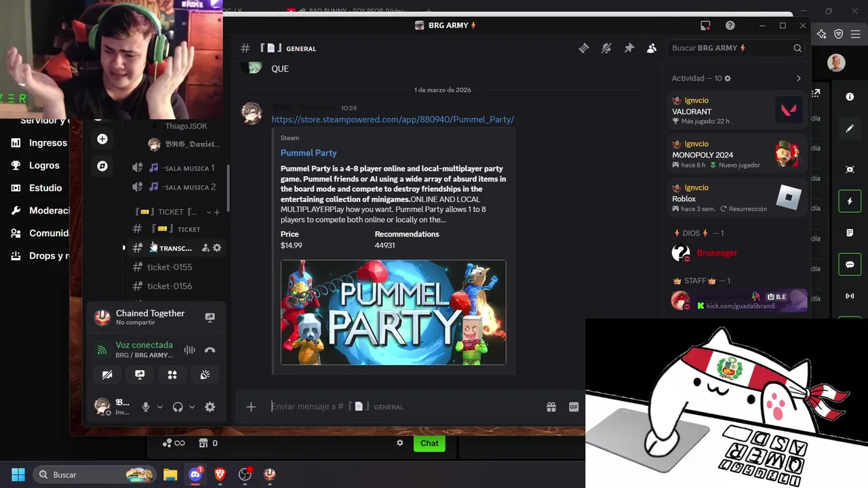
Task: Start screen sharing in voice panel
Action: (x=140, y=375)
